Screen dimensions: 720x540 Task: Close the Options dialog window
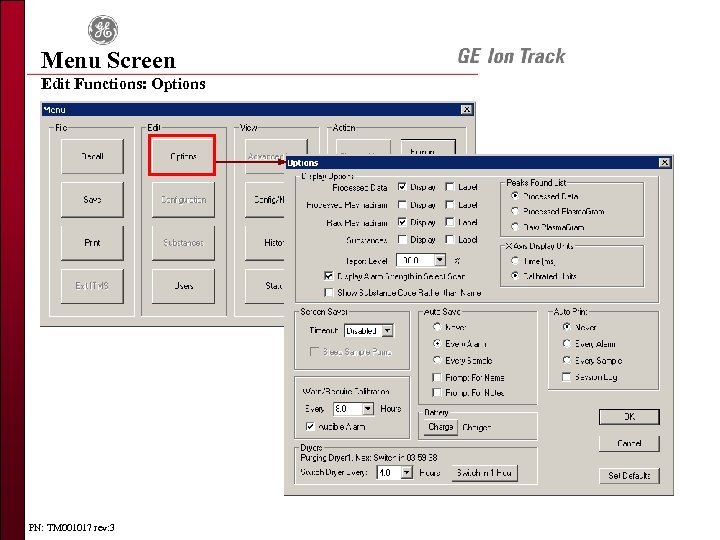pos(664,163)
